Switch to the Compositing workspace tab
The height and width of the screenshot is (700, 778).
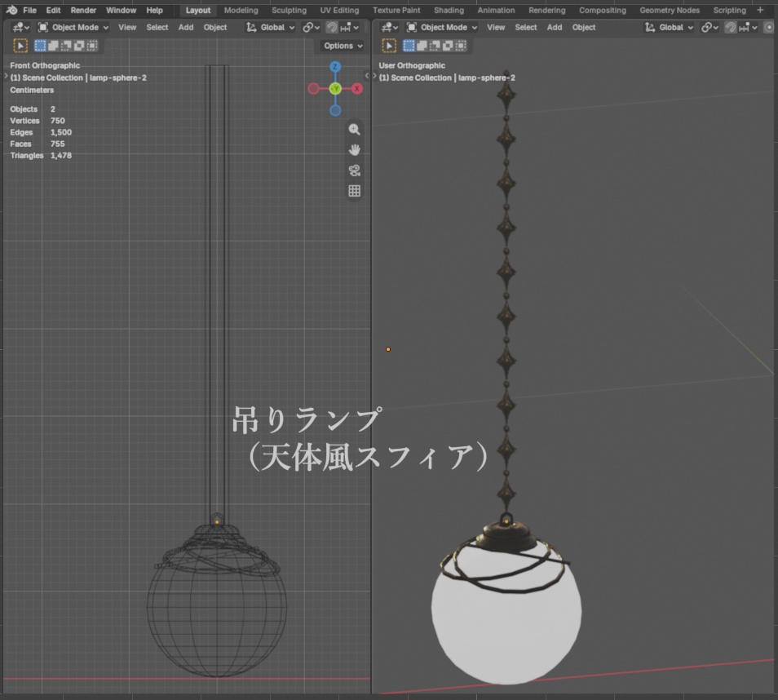click(x=603, y=10)
